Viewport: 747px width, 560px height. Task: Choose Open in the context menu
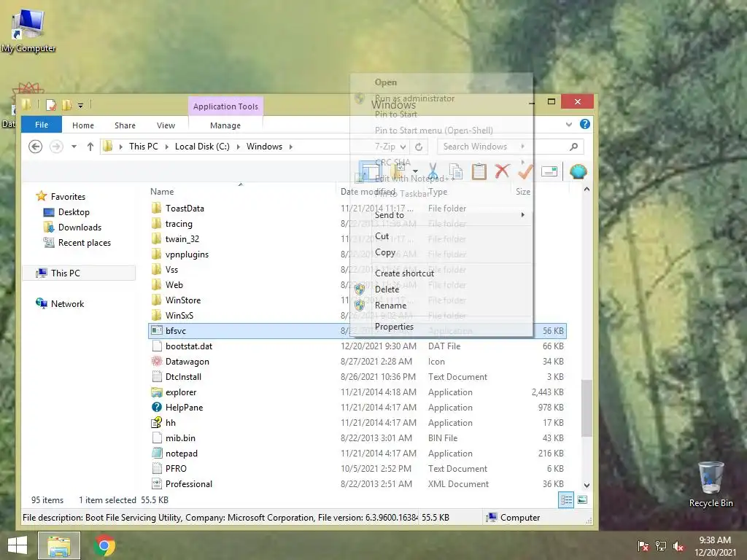click(385, 82)
